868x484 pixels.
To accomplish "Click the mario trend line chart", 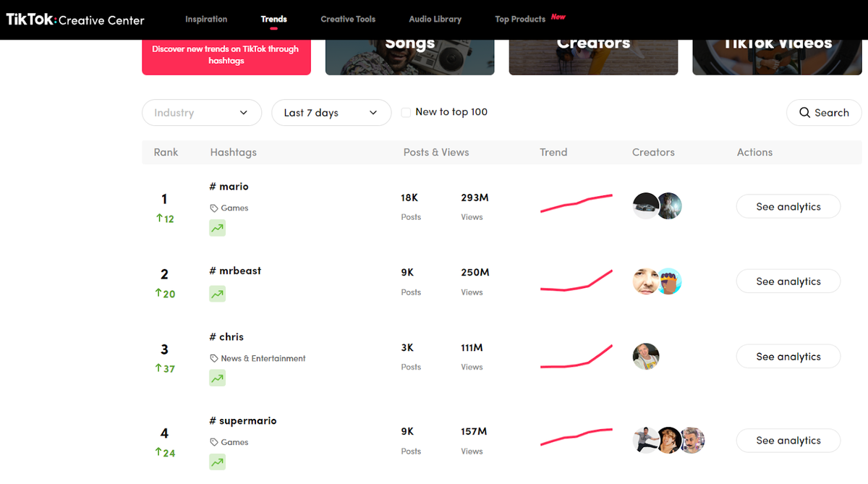I will [576, 203].
